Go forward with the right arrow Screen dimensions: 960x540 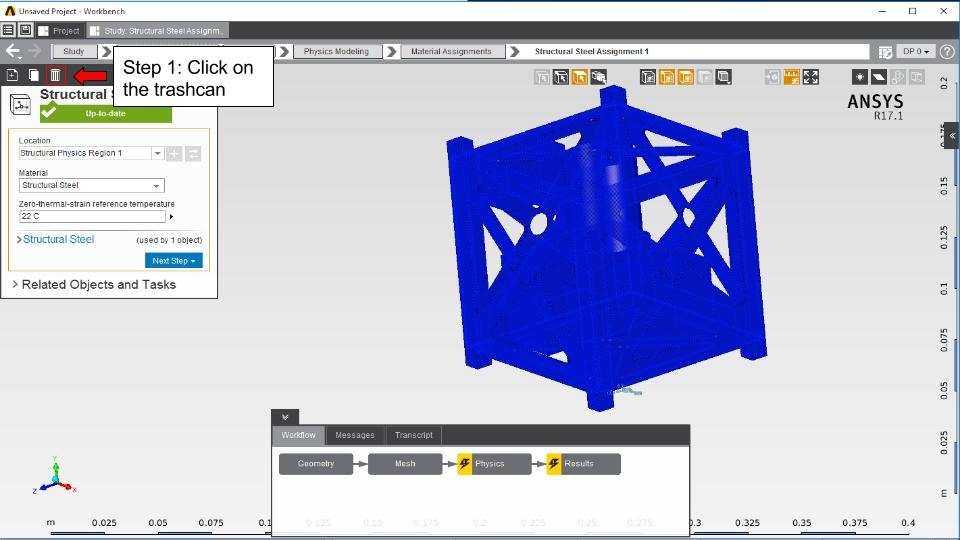pos(35,51)
